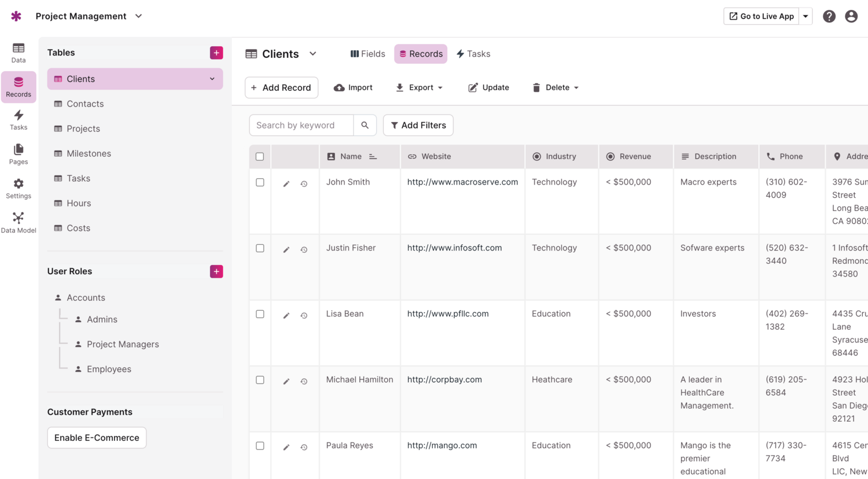View Lisa Bean's record history via clock icon
The height and width of the screenshot is (479, 868).
point(304,315)
